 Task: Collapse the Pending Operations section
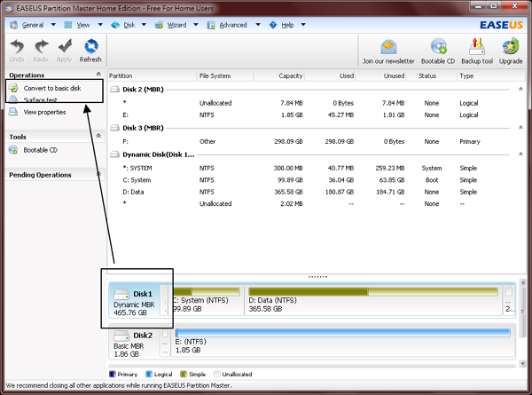point(98,175)
